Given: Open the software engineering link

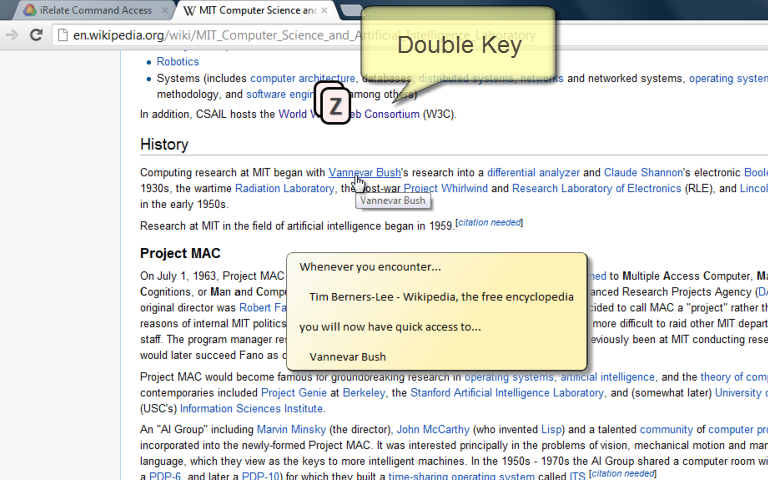Looking at the screenshot, I should pyautogui.click(x=280, y=94).
